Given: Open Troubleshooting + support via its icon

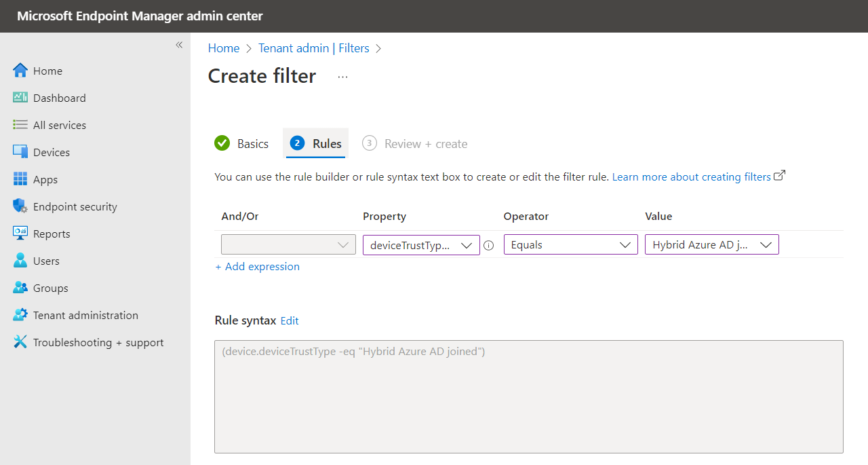Looking at the screenshot, I should 20,341.
